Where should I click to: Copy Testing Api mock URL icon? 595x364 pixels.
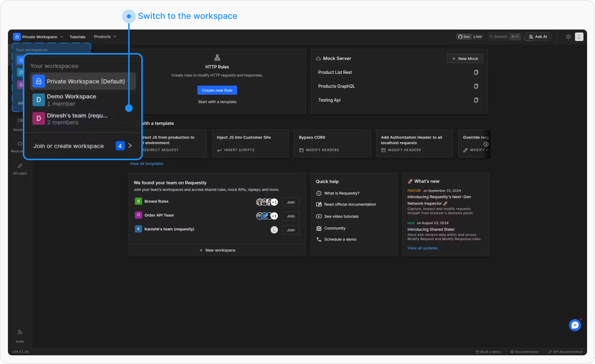click(x=476, y=100)
